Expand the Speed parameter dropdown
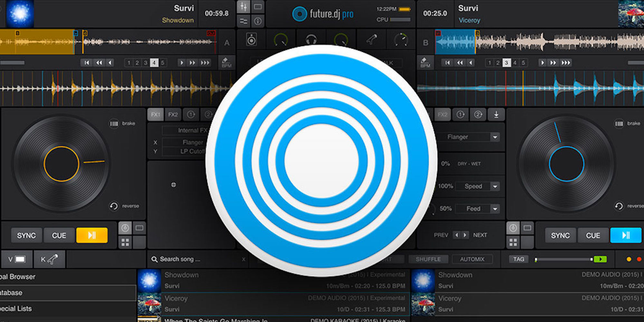The image size is (644, 322). click(495, 186)
